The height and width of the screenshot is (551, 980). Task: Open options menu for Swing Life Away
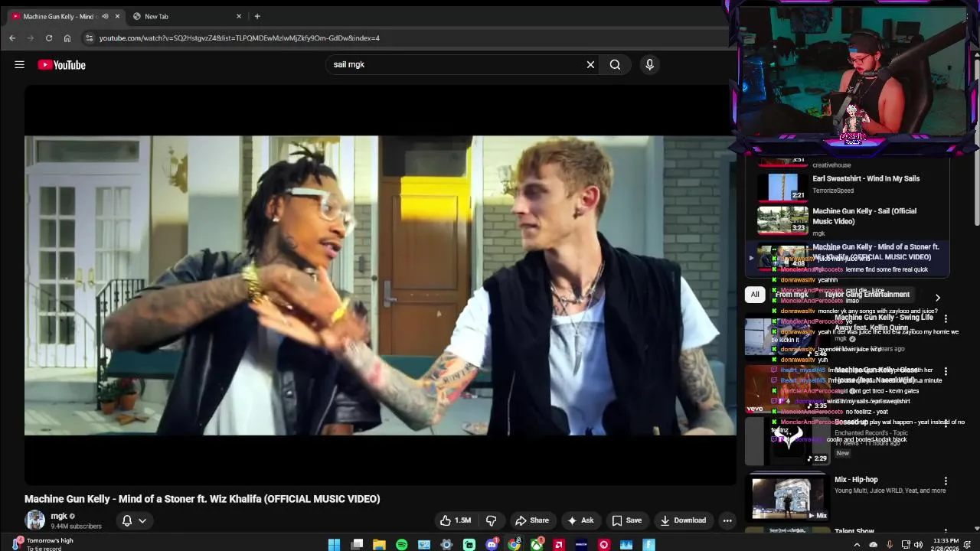(x=946, y=318)
